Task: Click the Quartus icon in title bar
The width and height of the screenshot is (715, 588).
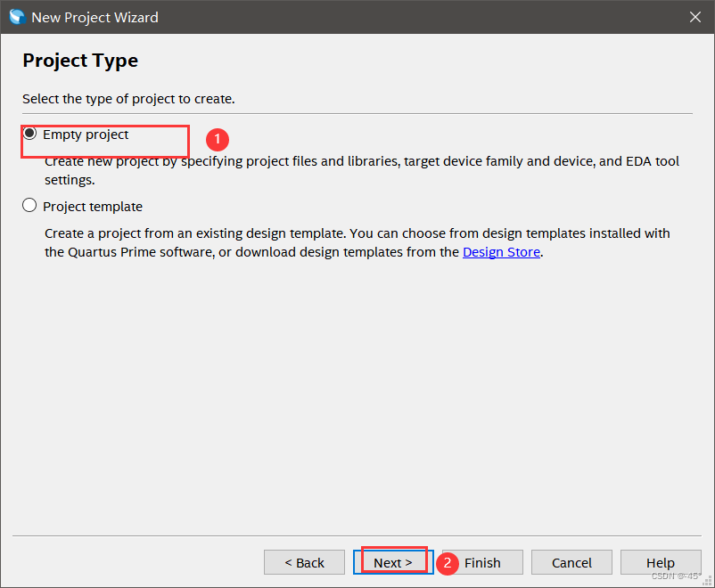Action: (x=17, y=17)
